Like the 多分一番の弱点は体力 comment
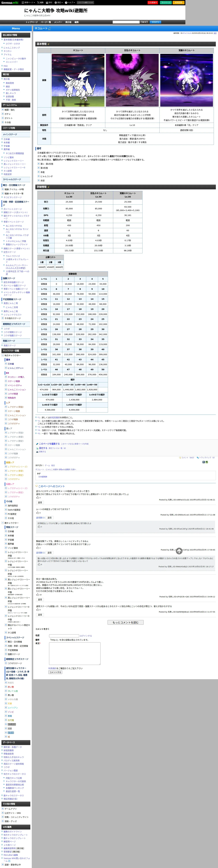This screenshot has height=868, width=218. tap(38, 595)
